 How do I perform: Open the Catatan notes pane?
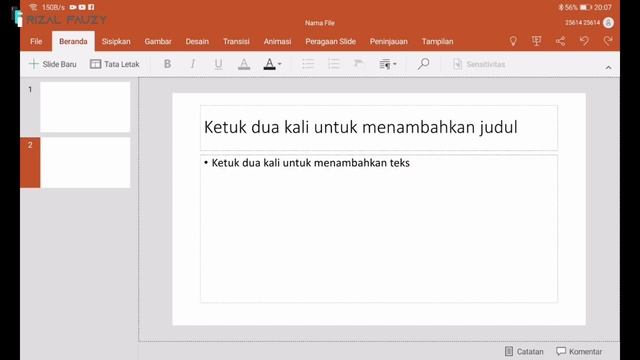point(524,351)
